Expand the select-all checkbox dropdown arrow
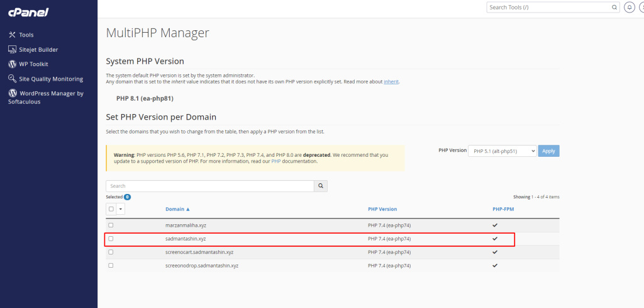644x308 pixels. [121, 209]
